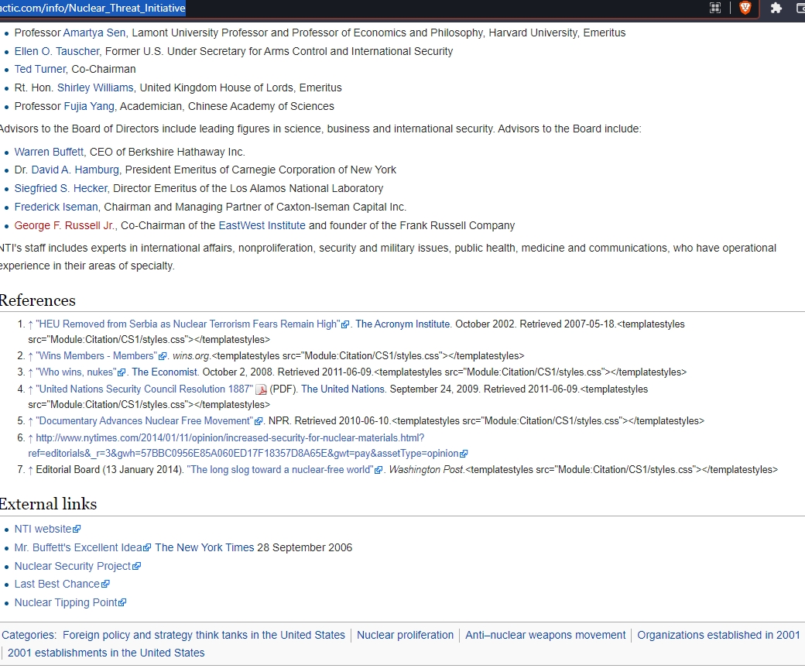Visit the Siegfried S. Hecker article

[x=61, y=188]
